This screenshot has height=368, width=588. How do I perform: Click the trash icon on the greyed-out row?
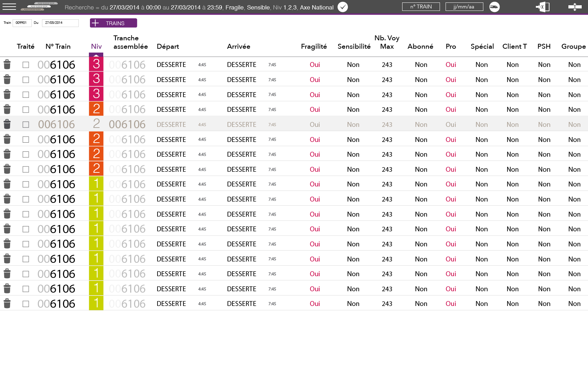pyautogui.click(x=7, y=124)
